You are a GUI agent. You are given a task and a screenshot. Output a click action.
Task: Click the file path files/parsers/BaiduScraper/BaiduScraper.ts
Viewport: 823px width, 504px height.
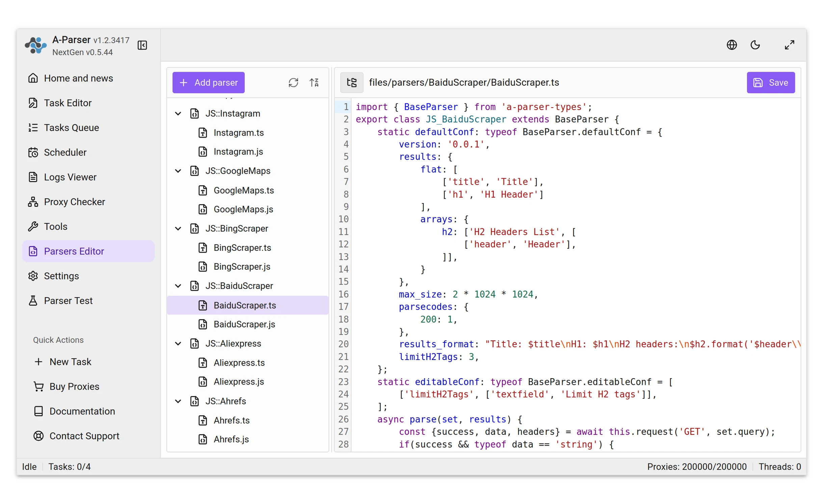463,82
